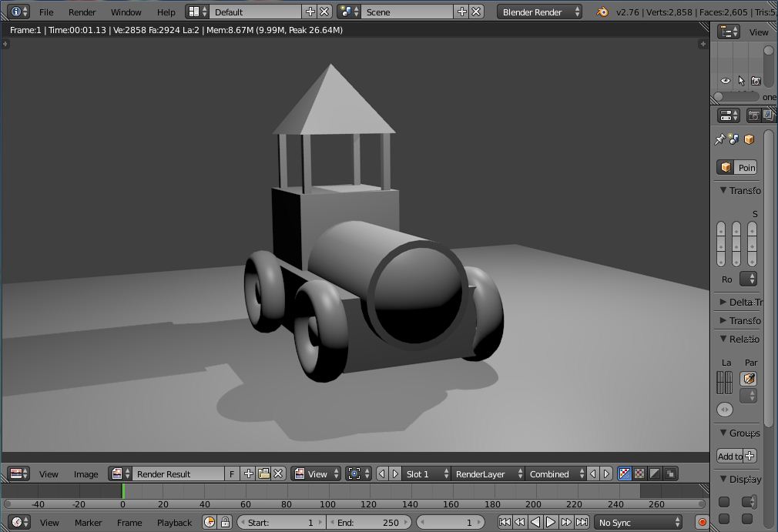778x532 pixels.
Task: Collapse the Transform panel
Action: tap(737, 190)
